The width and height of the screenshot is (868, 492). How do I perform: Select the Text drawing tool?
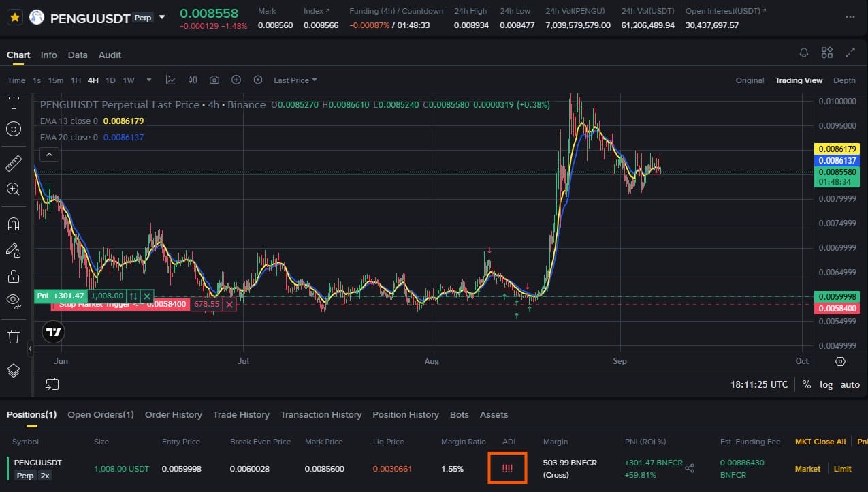[13, 104]
